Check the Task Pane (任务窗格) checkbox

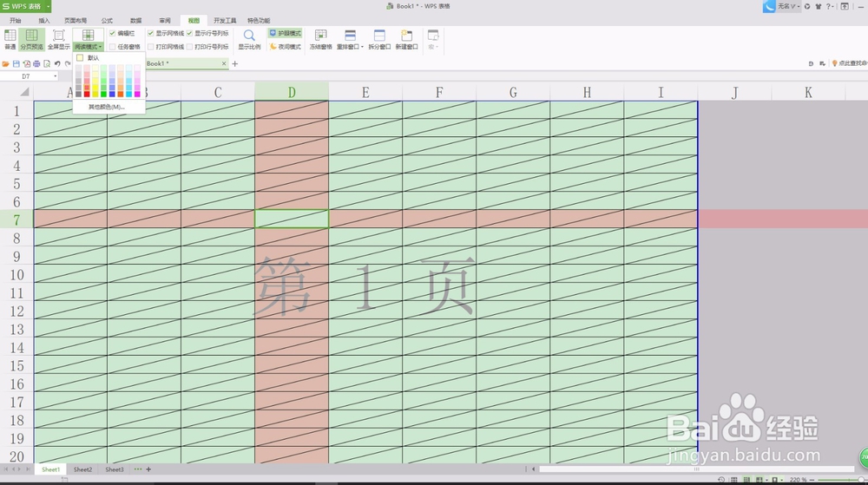click(112, 47)
